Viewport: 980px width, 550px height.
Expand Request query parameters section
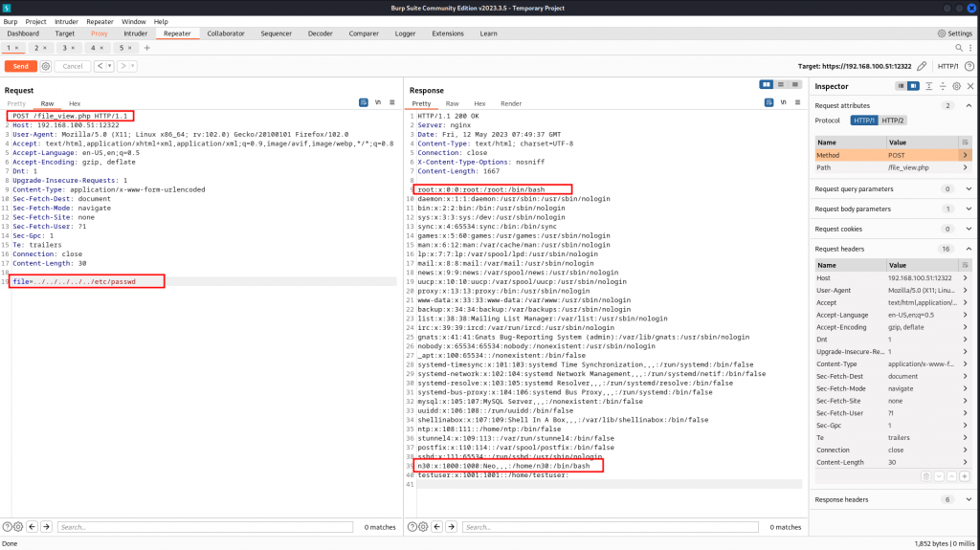click(969, 188)
